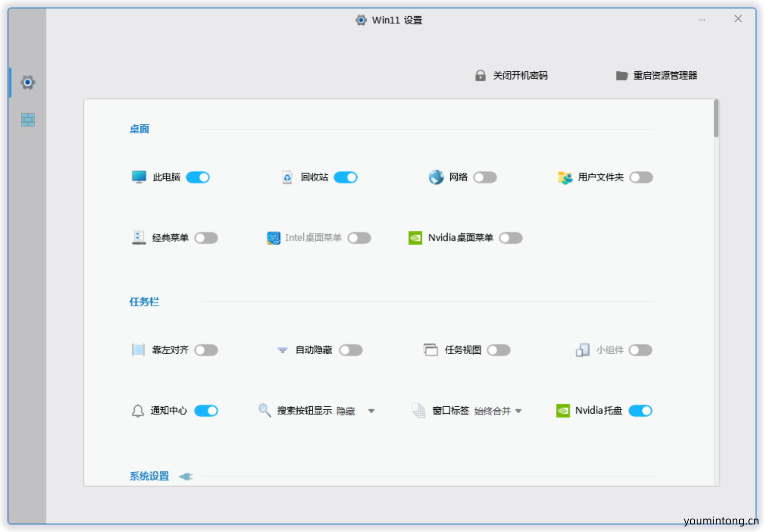This screenshot has width=764, height=532.
Task: Click the 系统设置 section heading
Action: point(149,476)
